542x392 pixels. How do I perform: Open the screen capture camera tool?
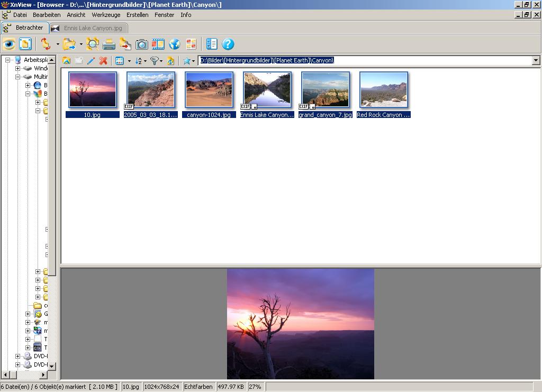[x=141, y=44]
